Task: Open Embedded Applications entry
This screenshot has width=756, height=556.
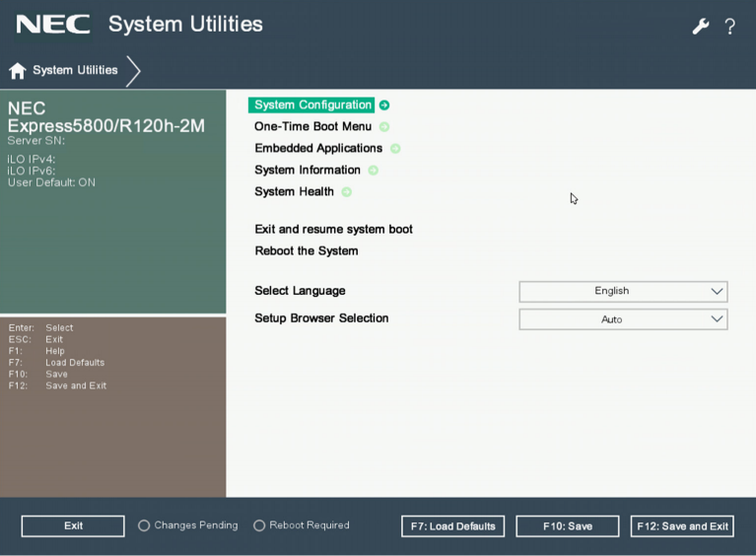Action: coord(318,148)
